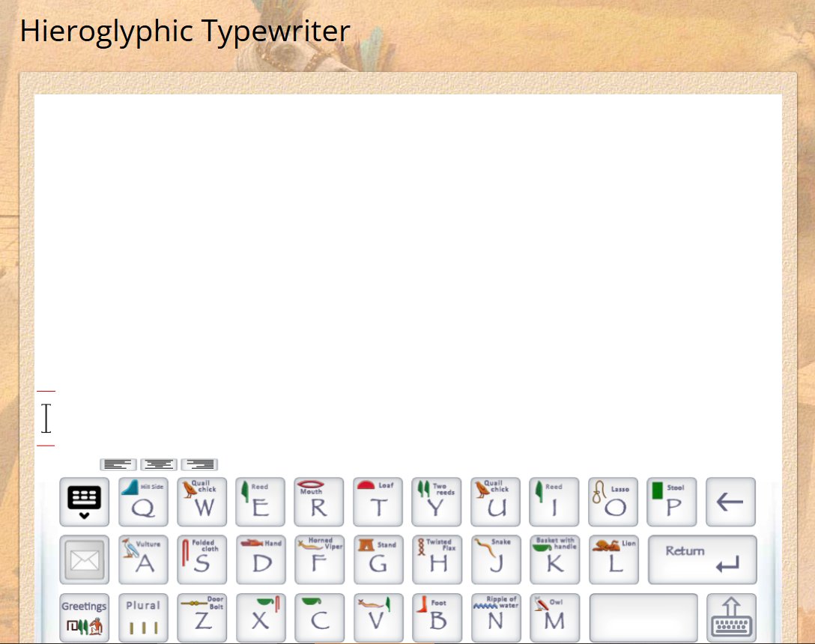
Task: Tap the Lasso O hieroglyph key
Action: pyautogui.click(x=613, y=502)
